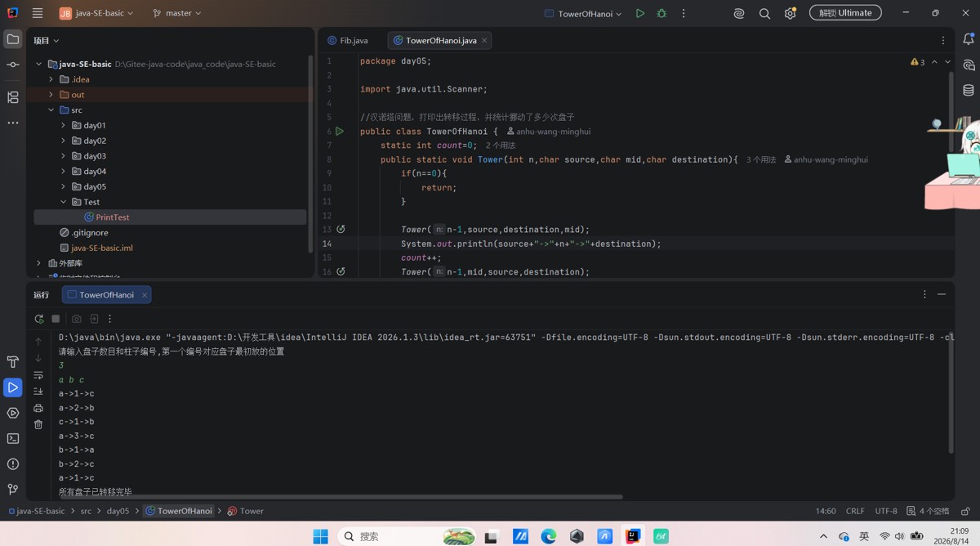Click the taskbar search box

click(408, 536)
